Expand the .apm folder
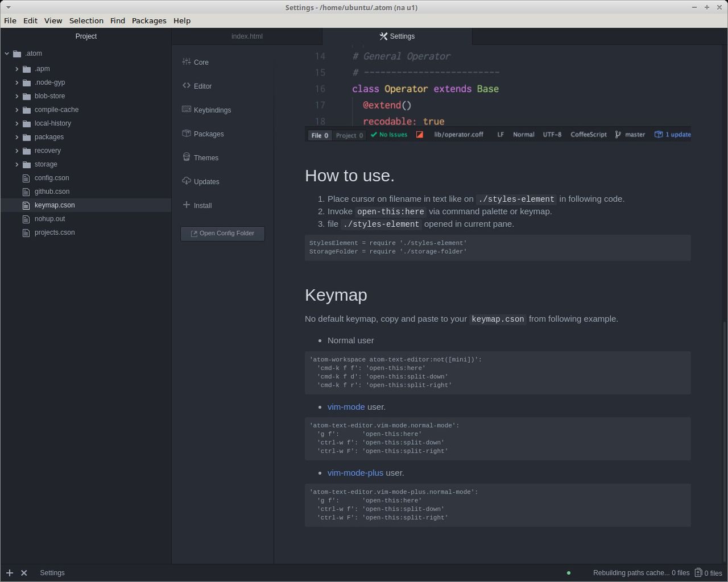 17,69
